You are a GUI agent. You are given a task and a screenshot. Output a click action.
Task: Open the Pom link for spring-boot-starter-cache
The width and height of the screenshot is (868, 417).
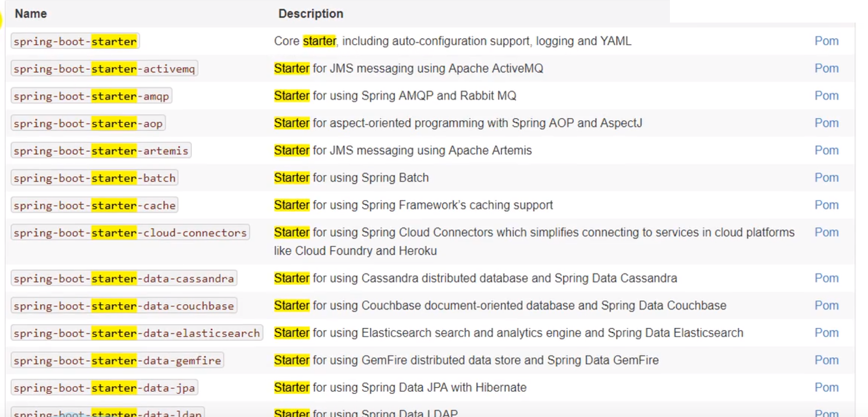826,205
